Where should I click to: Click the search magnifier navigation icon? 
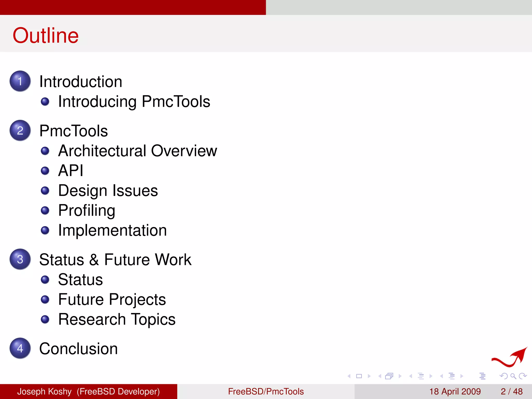(513, 376)
